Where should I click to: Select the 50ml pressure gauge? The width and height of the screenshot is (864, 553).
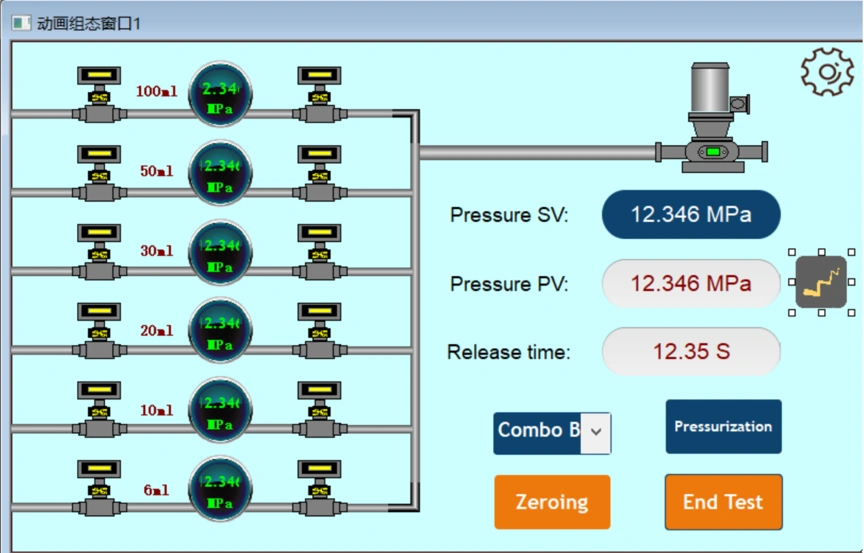tap(220, 173)
